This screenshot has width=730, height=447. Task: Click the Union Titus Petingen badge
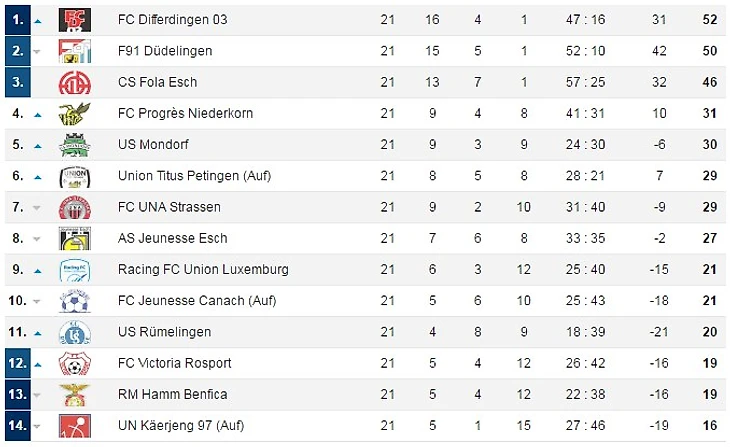[x=74, y=176]
